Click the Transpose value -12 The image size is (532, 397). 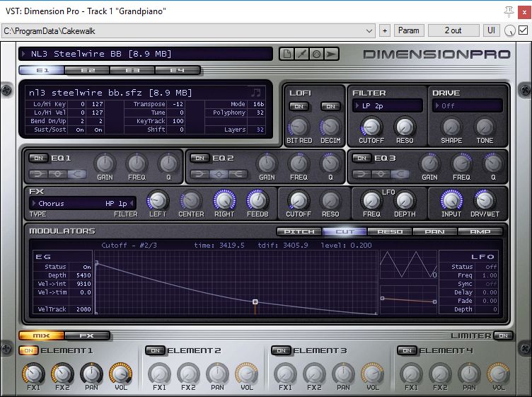coord(178,104)
